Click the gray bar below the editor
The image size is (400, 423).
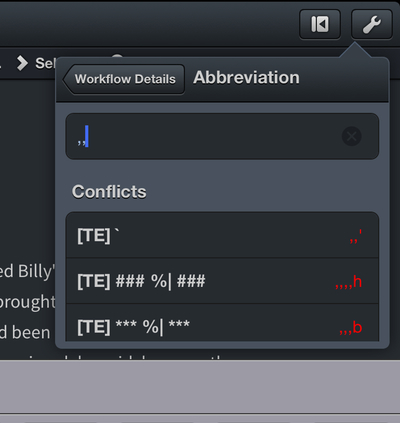200,387
